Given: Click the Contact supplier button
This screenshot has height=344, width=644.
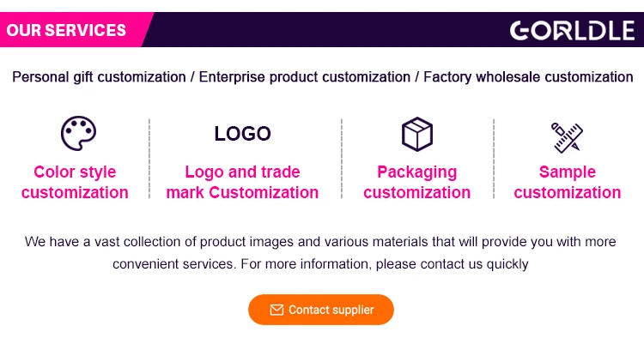Looking at the screenshot, I should (321, 310).
